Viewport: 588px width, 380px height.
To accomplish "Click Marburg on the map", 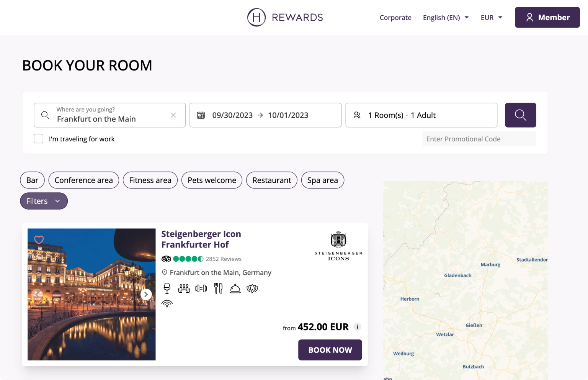I will (x=490, y=265).
